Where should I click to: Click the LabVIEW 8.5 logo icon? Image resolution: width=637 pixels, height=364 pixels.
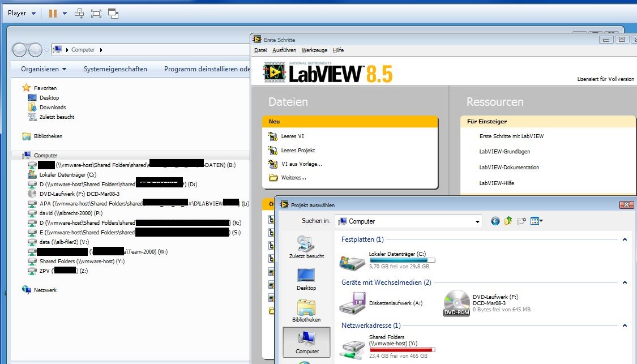pos(274,72)
